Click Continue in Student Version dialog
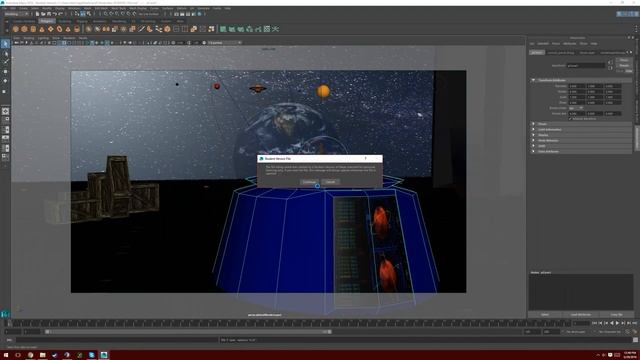 click(x=309, y=182)
